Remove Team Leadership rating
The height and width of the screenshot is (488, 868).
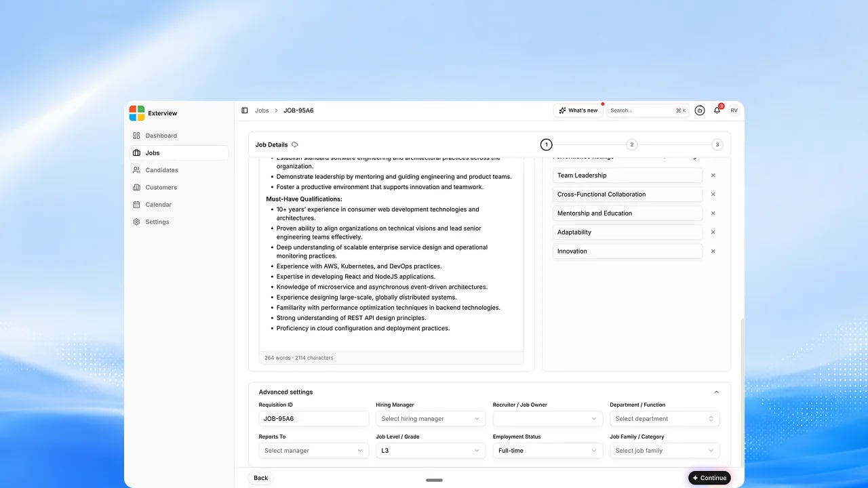coord(713,176)
